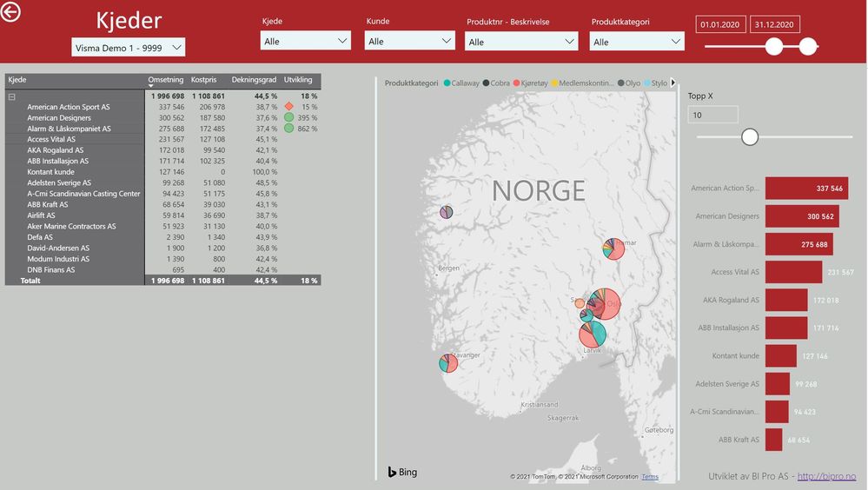
Task: Open the Kjede filter dropdown
Action: [305, 41]
